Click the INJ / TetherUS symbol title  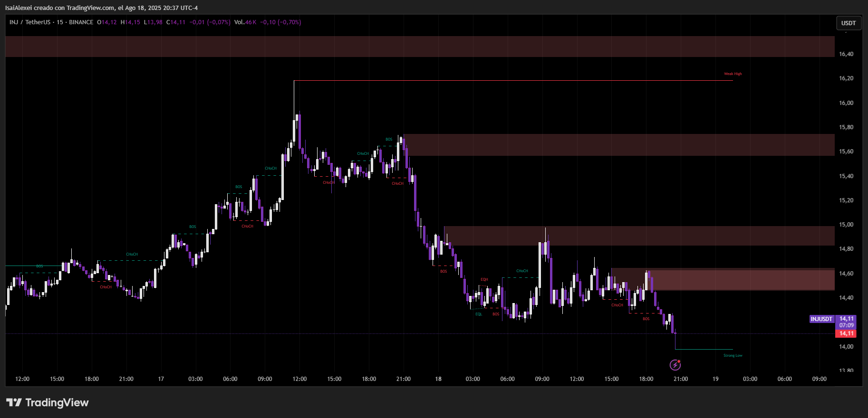30,22
